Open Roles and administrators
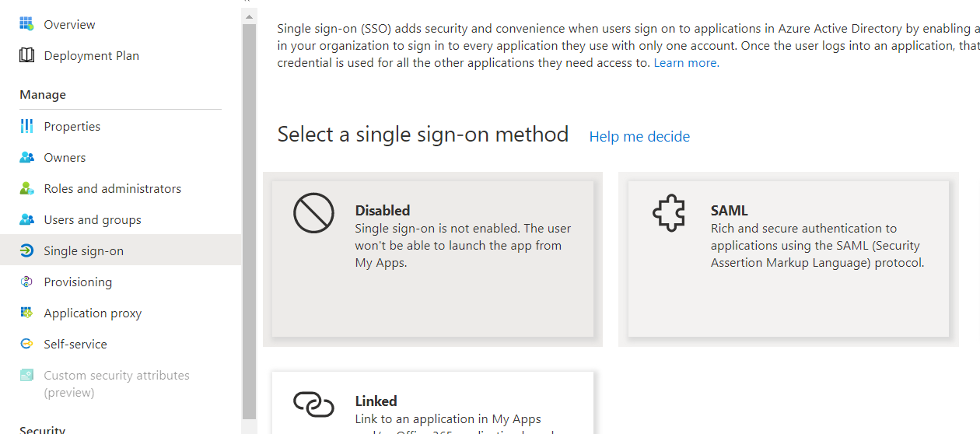This screenshot has width=980, height=434. coord(121,188)
